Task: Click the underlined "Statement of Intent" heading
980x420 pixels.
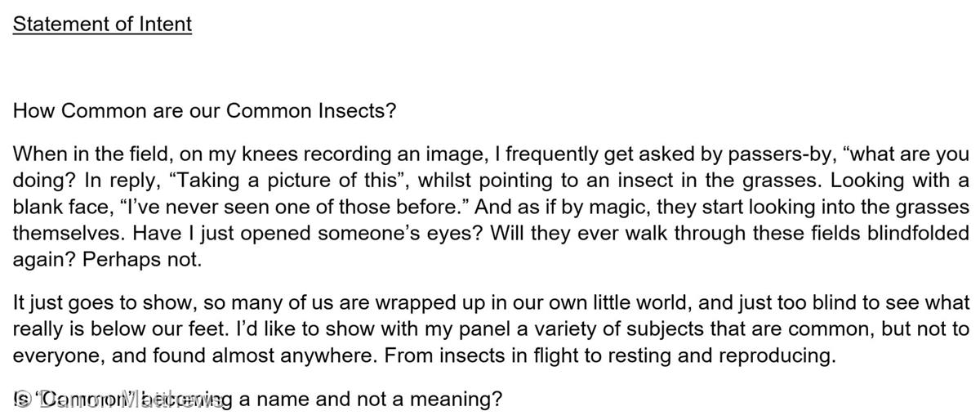Action: (x=102, y=24)
